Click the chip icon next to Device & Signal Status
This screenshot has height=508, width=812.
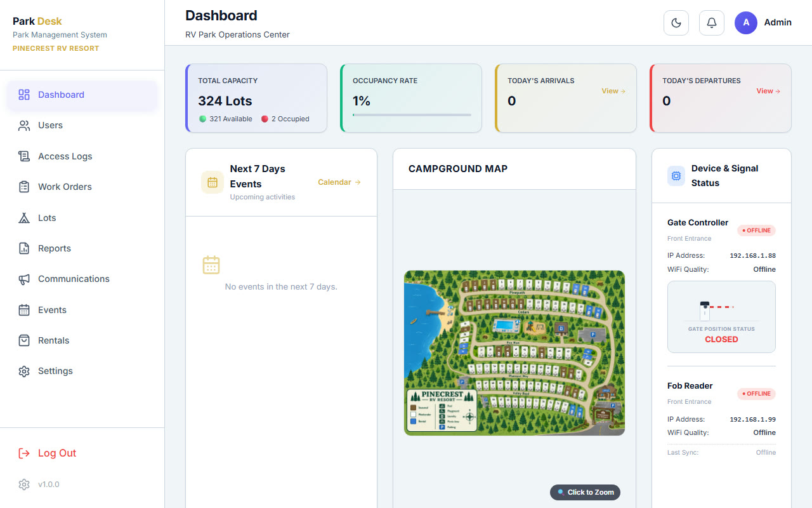click(x=676, y=176)
